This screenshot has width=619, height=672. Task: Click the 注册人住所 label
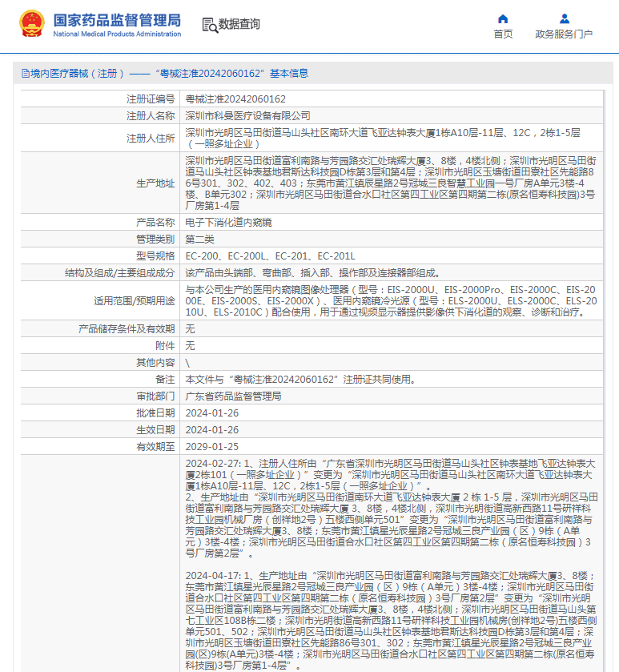coord(151,138)
